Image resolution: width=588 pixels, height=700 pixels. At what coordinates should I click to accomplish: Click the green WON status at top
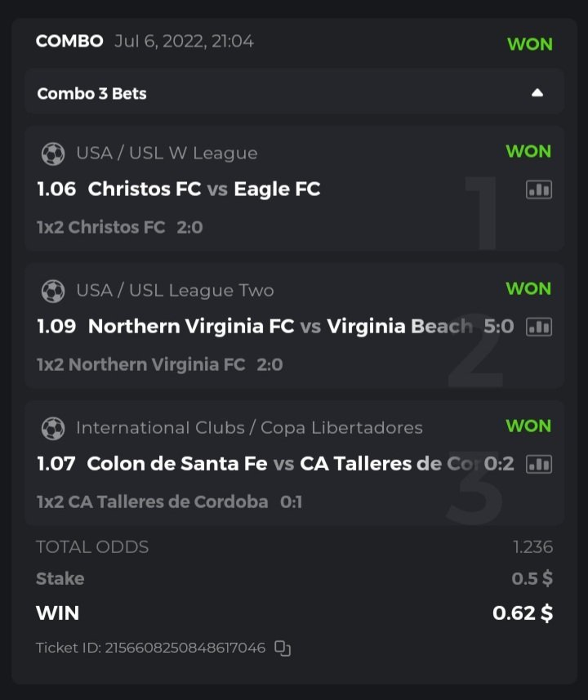[529, 44]
